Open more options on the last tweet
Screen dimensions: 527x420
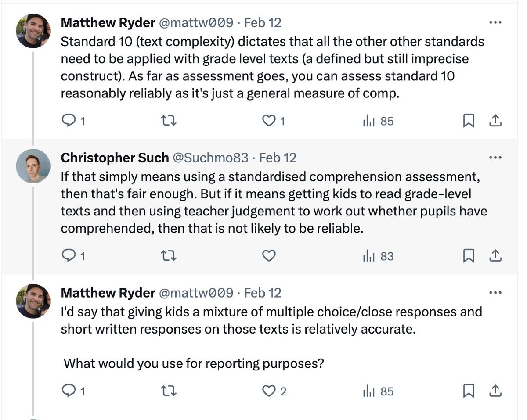(495, 293)
